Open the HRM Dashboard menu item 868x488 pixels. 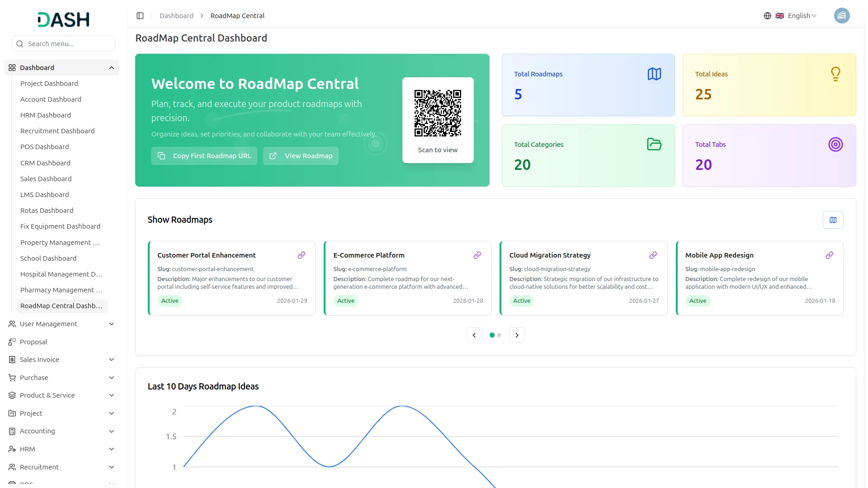point(45,115)
